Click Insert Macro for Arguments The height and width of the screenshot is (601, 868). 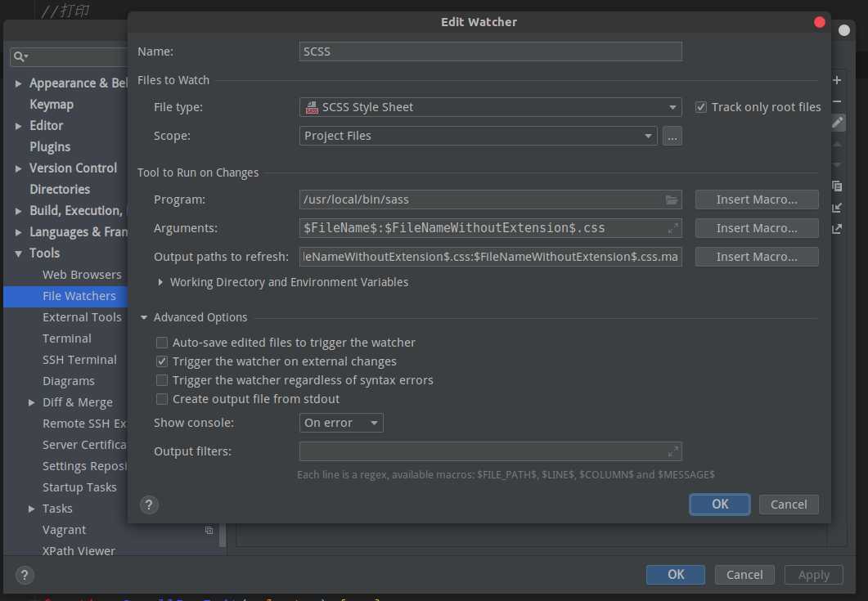(757, 228)
